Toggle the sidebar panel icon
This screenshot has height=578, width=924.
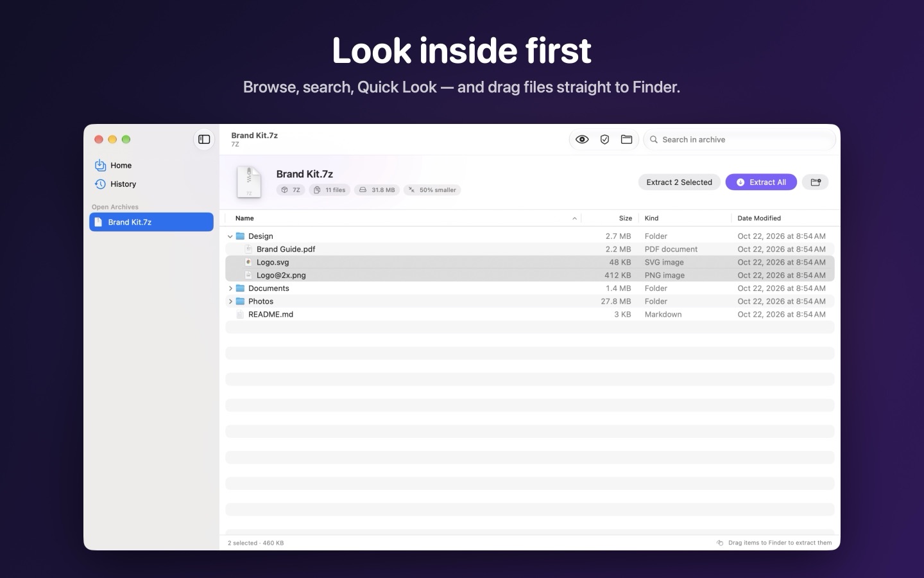click(204, 139)
